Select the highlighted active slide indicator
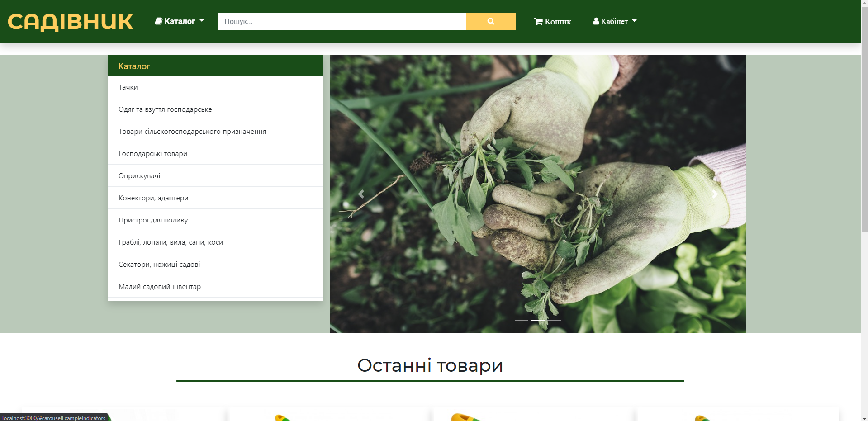This screenshot has width=868, height=421. click(538, 320)
